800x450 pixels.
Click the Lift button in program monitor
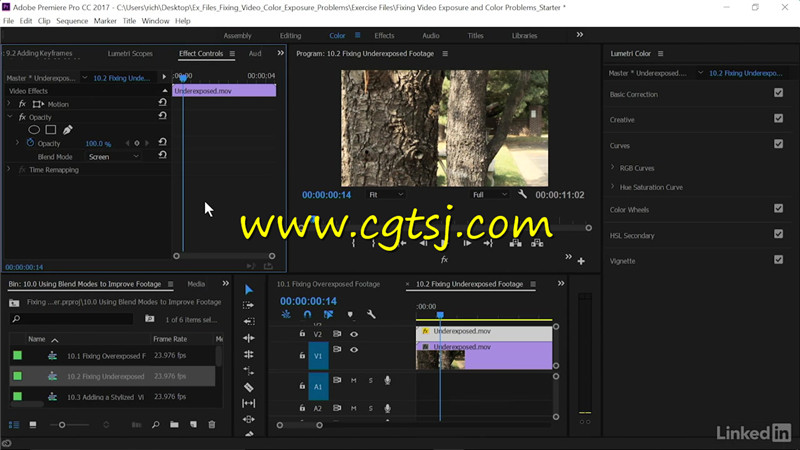pyautogui.click(x=515, y=243)
